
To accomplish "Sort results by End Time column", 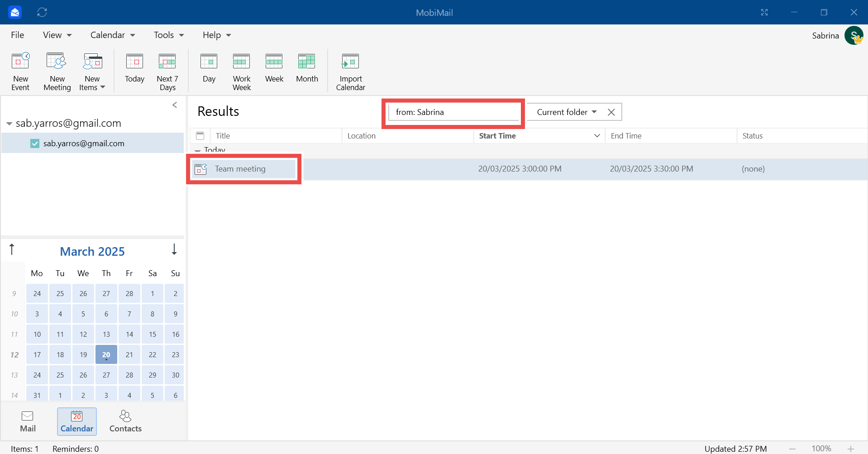I will point(671,136).
